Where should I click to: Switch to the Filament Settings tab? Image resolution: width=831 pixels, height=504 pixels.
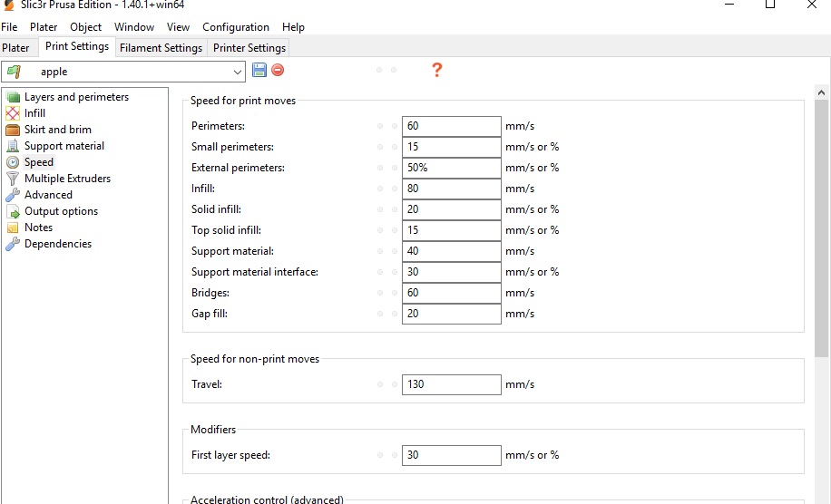[161, 48]
